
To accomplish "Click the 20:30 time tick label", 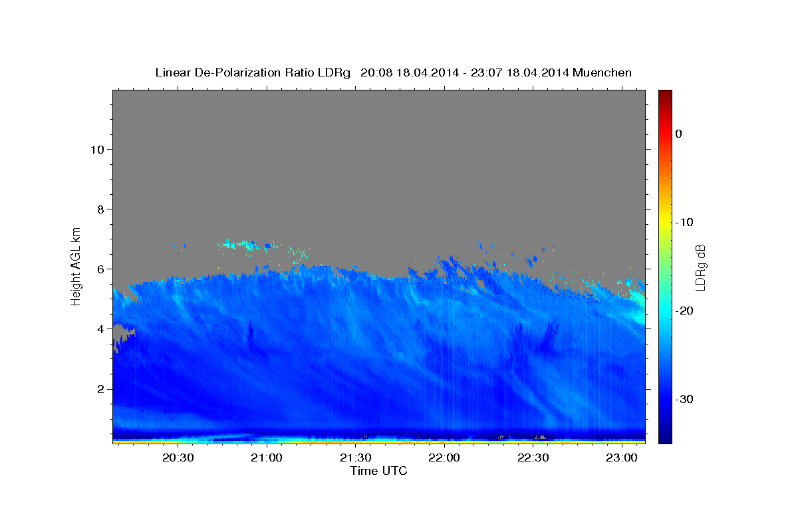I will click(x=178, y=458).
